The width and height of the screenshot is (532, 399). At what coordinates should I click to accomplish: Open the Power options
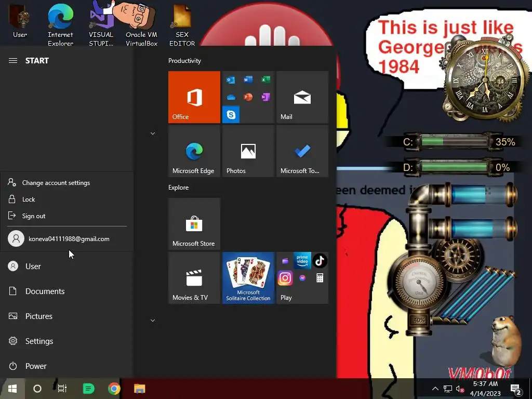click(66, 366)
